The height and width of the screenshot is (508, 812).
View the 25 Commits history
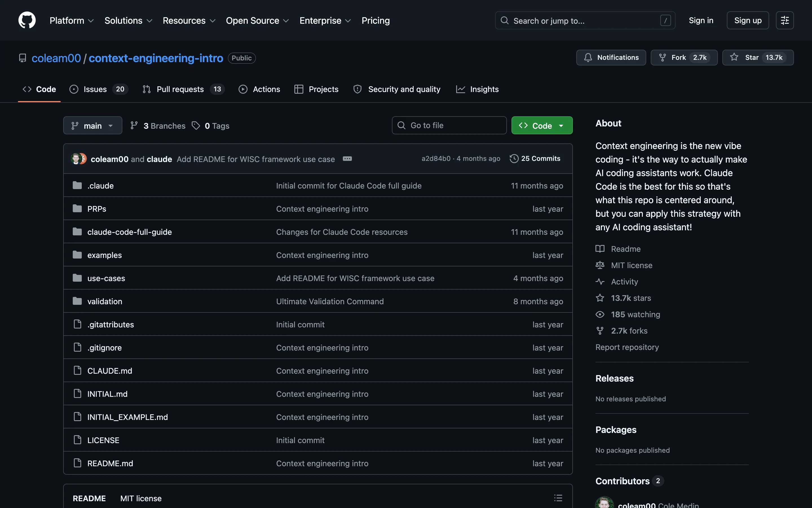pyautogui.click(x=535, y=159)
